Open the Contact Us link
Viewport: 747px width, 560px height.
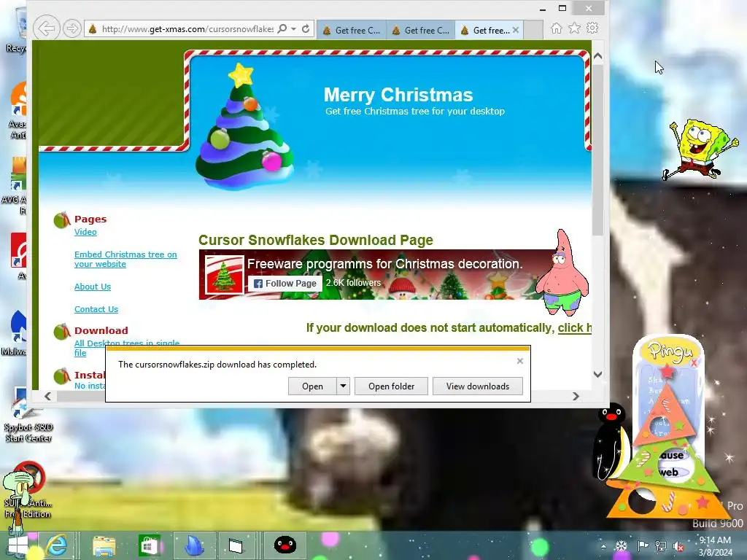point(96,309)
